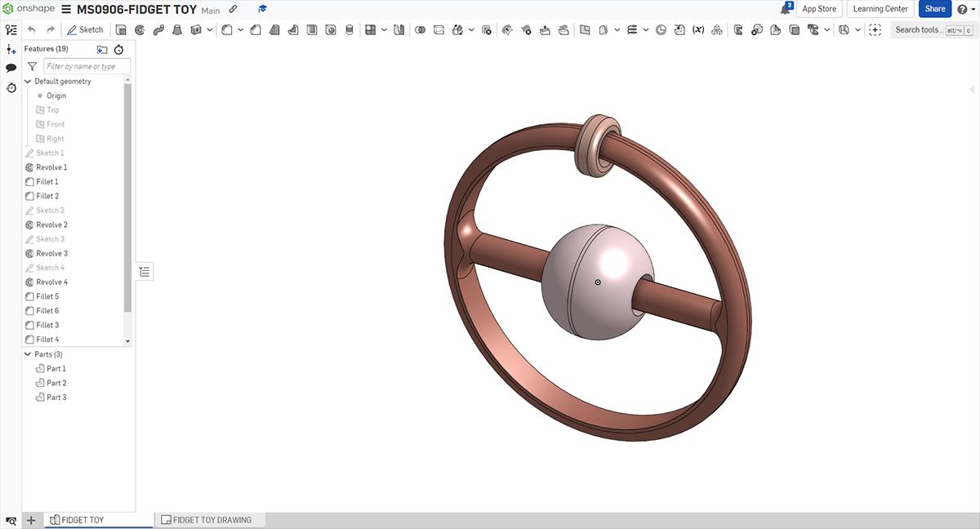Image resolution: width=980 pixels, height=529 pixels.
Task: Select the Extrude tool
Action: [x=121, y=29]
